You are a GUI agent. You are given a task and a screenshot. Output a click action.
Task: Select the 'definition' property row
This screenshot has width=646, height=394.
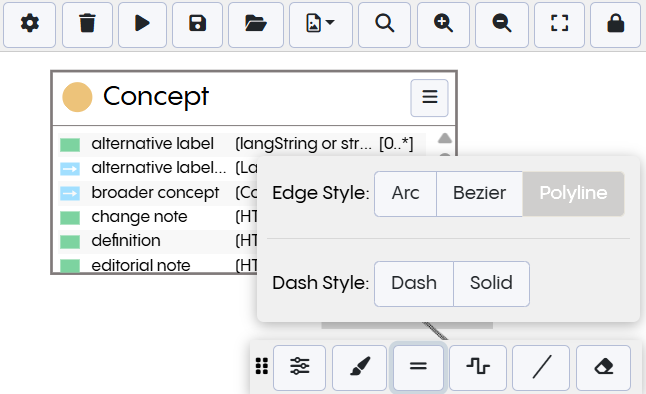point(158,241)
